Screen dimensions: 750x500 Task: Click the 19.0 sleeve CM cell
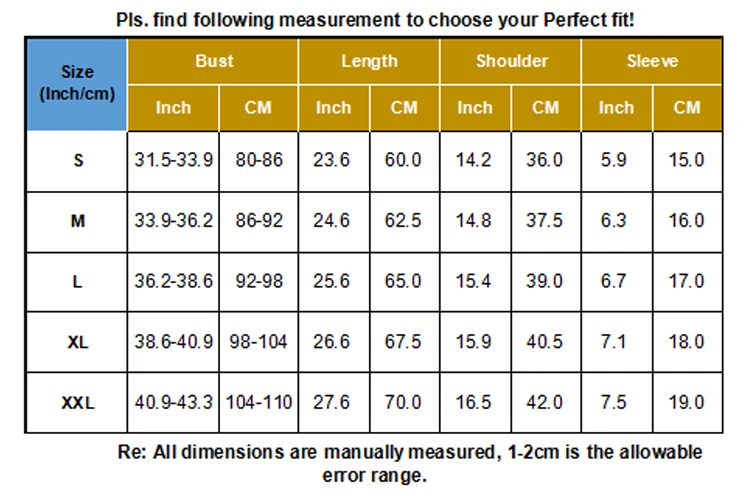pyautogui.click(x=687, y=403)
